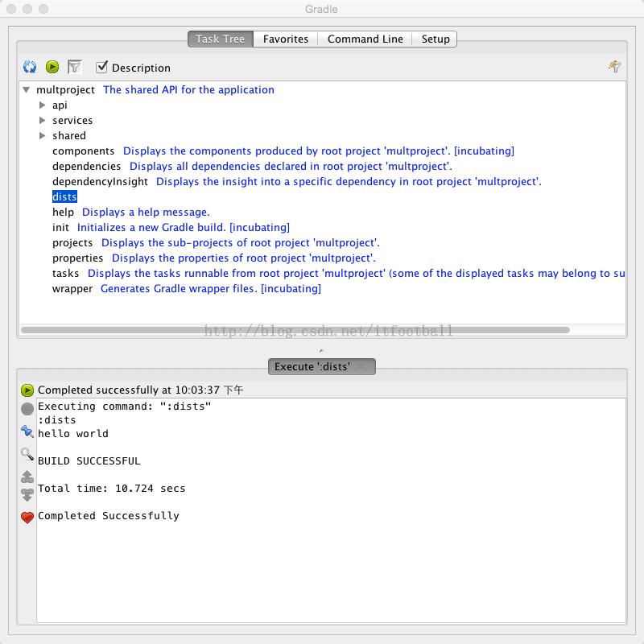Click the edit file icon at toolbar right
Screen dimensions: 644x644
(614, 66)
